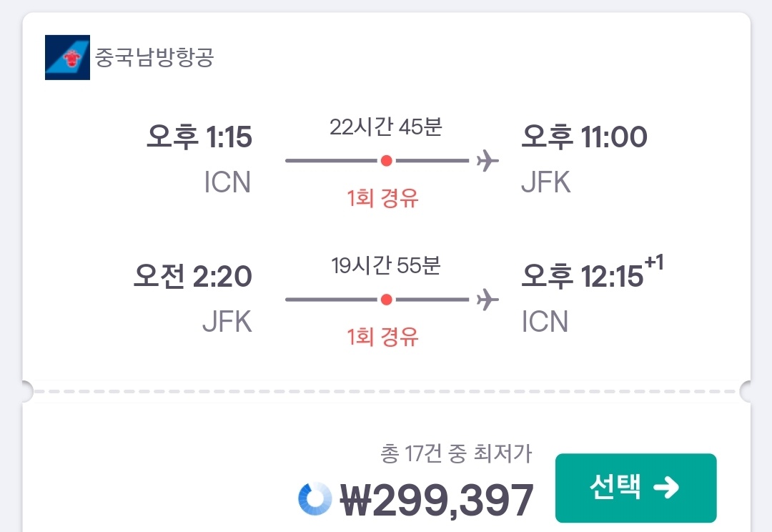The height and width of the screenshot is (532, 772).
Task: Click the 22시간 45분 duration label
Action: 386,127
